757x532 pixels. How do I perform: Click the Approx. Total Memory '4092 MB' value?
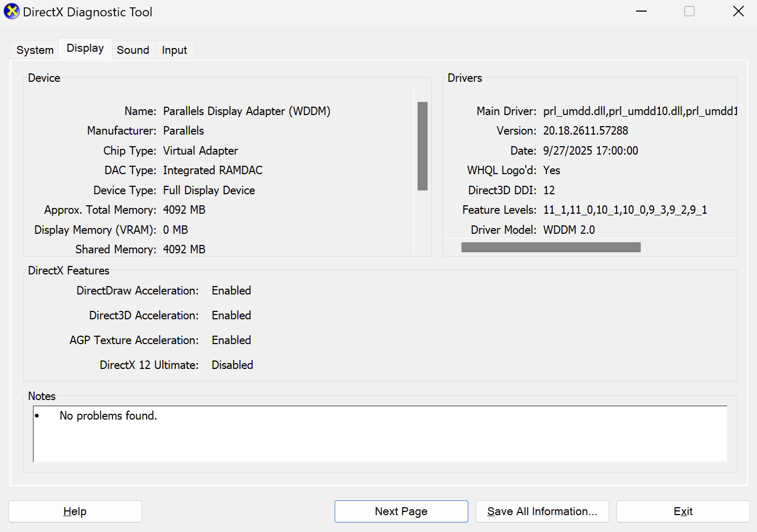(184, 210)
